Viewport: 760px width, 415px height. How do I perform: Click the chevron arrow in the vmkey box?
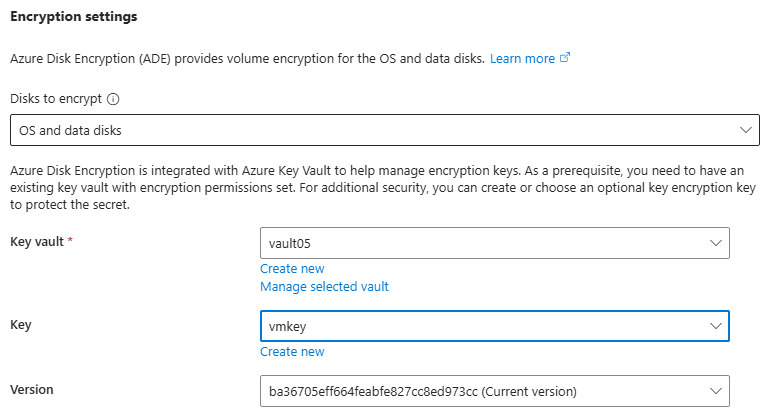point(715,326)
